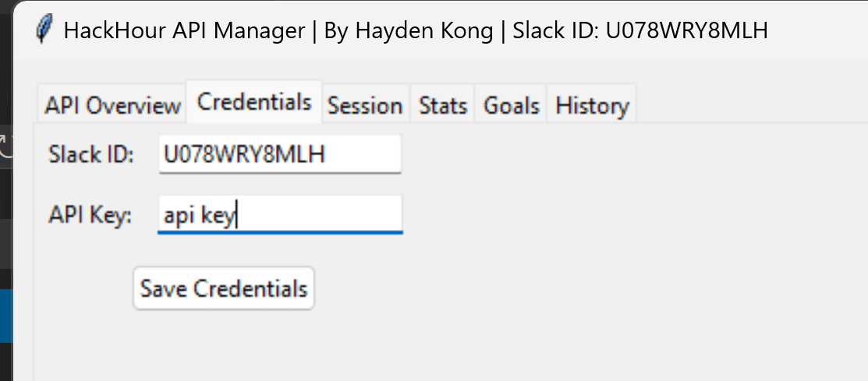Click the partially visible icon at left edge
This screenshot has width=868, height=381.
pyautogui.click(x=6, y=146)
